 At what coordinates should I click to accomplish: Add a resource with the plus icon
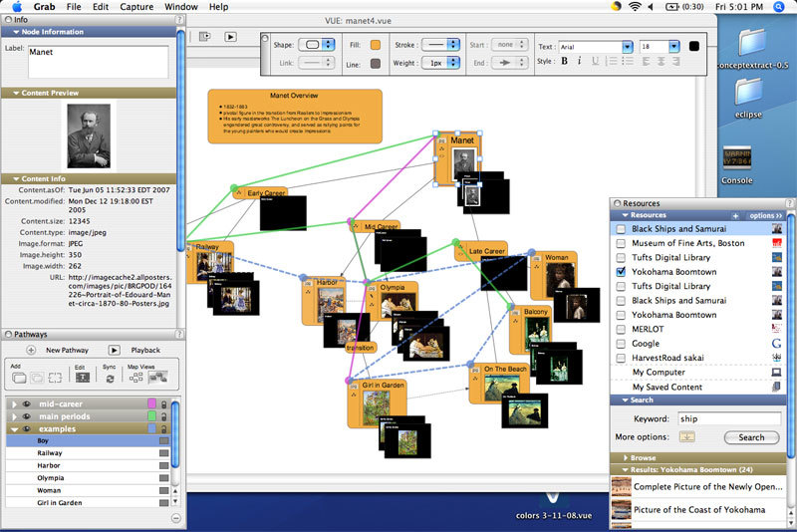click(x=735, y=215)
